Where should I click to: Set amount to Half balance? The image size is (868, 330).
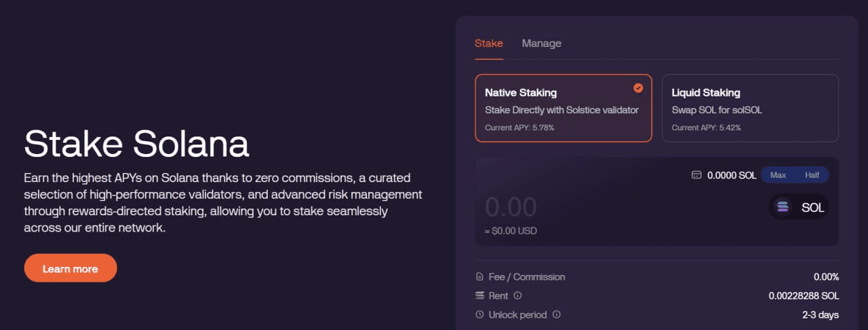[812, 175]
